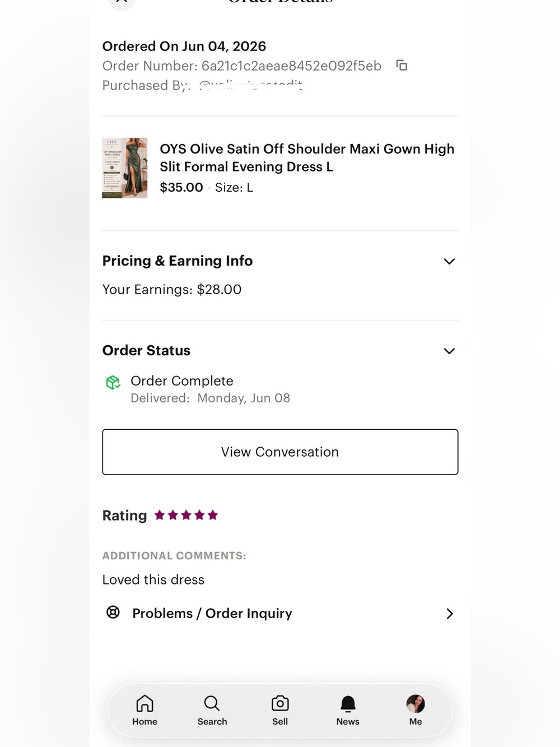The width and height of the screenshot is (560, 747).
Task: Close order details with X icon
Action: 122,2
